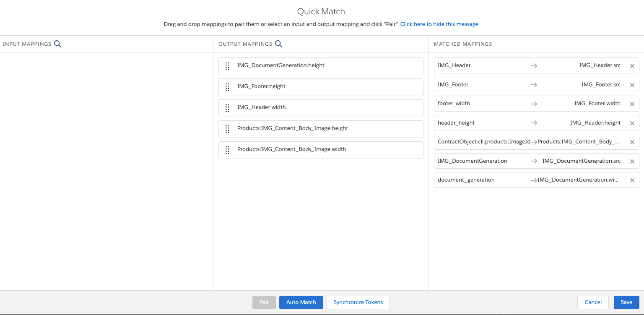Click the drag handle on Products:IMG_Content_Body_Image:height

click(227, 129)
